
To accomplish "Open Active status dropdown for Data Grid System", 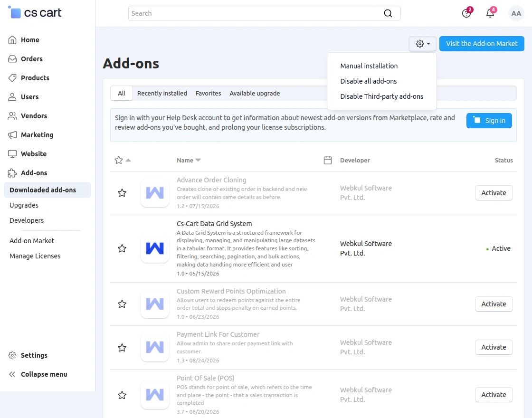I will (498, 248).
